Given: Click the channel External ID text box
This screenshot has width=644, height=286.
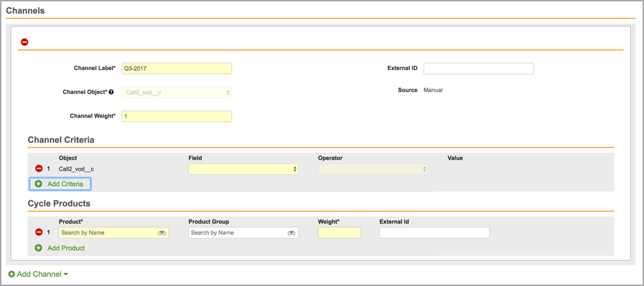Looking at the screenshot, I should tap(478, 69).
